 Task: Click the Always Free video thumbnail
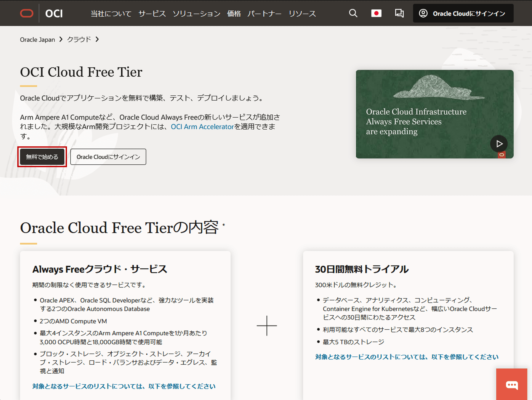[434, 114]
